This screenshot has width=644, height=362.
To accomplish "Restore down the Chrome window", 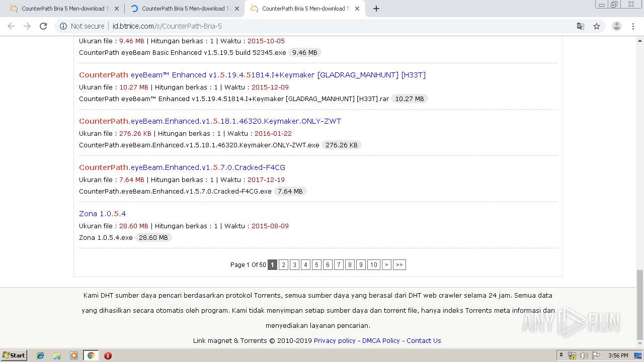I will (614, 4).
